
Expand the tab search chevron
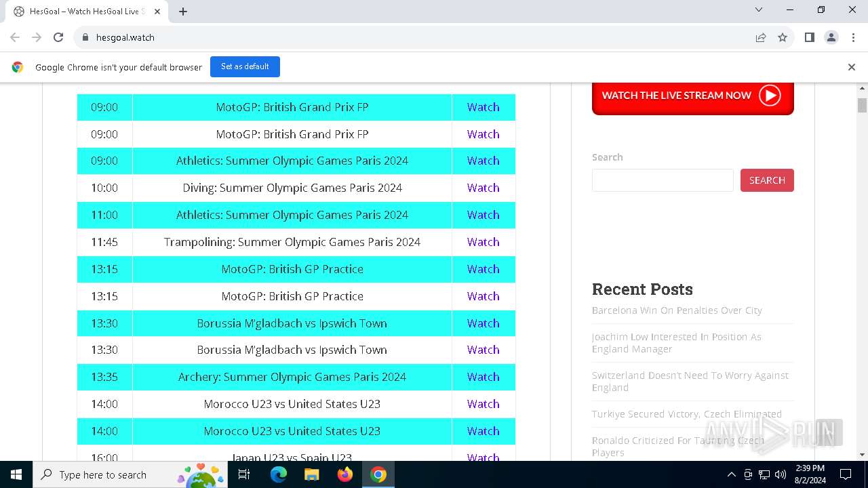(x=759, y=9)
